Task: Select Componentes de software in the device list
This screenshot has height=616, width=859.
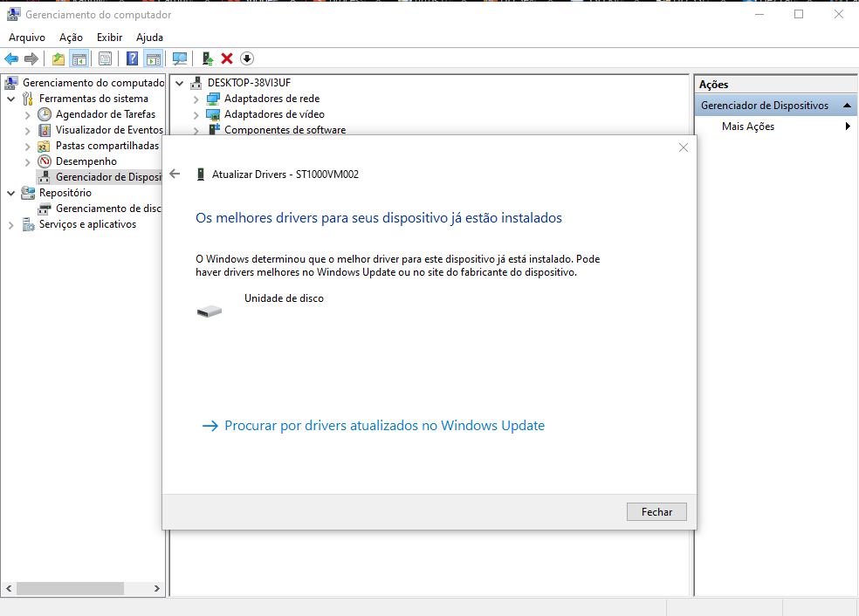Action: [x=285, y=130]
